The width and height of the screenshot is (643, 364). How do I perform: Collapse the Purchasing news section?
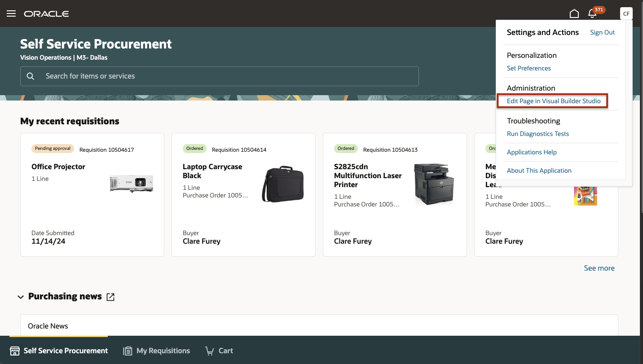[21, 297]
